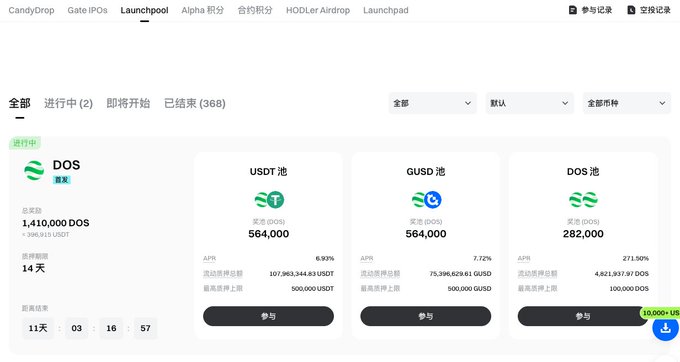Open the 空投记录 airdrop records icon
This screenshot has width=680, height=362.
point(631,10)
